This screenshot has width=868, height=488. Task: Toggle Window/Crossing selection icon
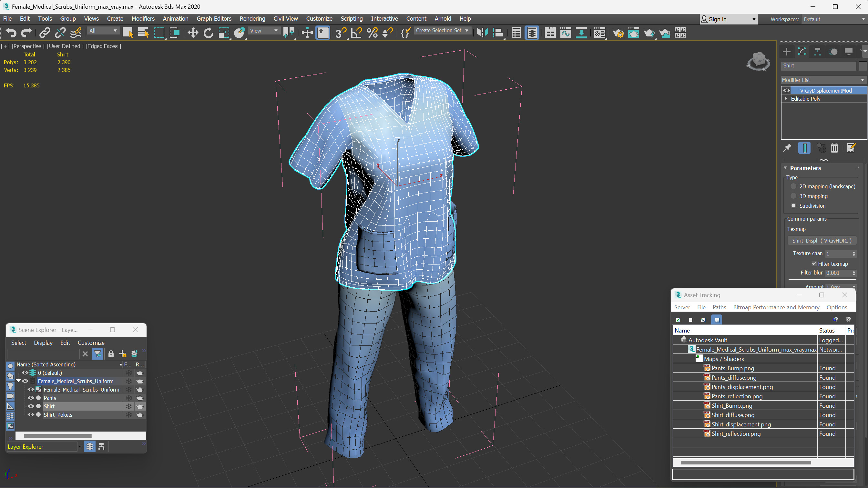175,33
